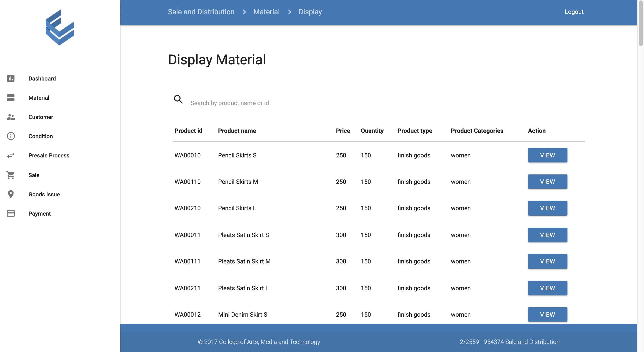
Task: View details for Pleats Satin Skirt L
Action: pyautogui.click(x=548, y=288)
